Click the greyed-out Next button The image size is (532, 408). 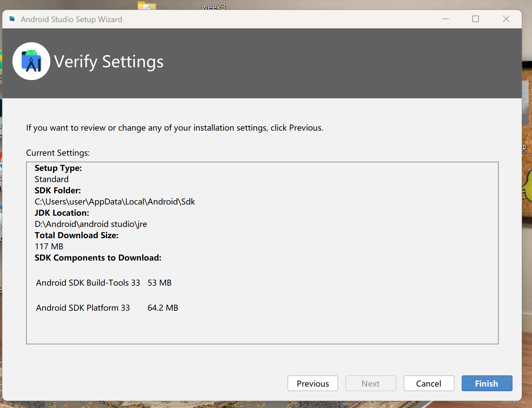[371, 383]
